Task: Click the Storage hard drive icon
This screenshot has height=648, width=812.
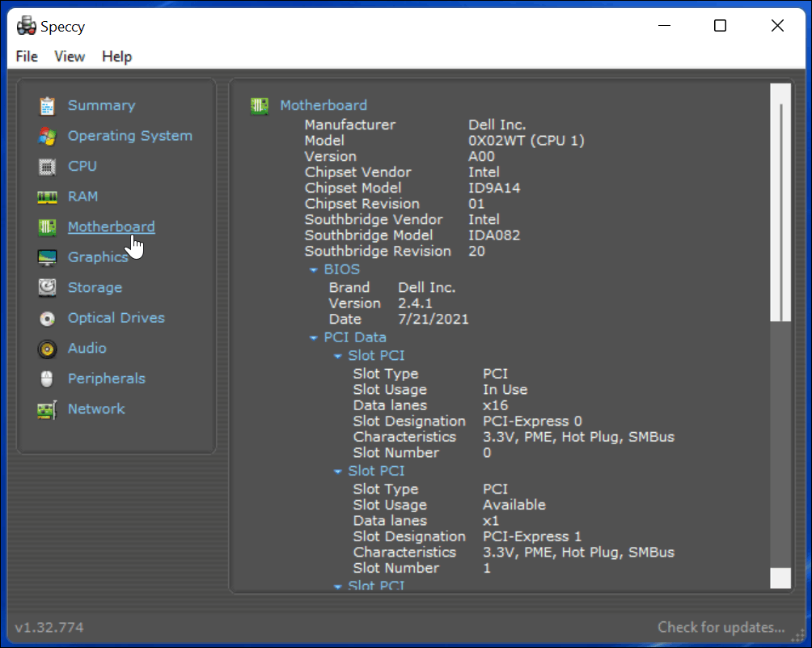Action: (x=47, y=287)
